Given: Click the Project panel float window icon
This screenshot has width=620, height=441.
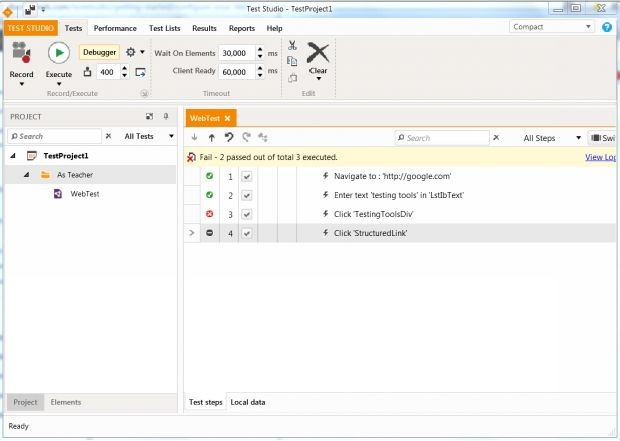Looking at the screenshot, I should click(149, 116).
